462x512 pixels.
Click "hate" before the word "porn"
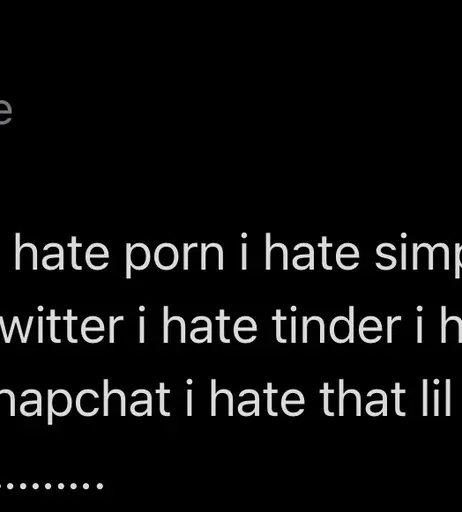62,251
